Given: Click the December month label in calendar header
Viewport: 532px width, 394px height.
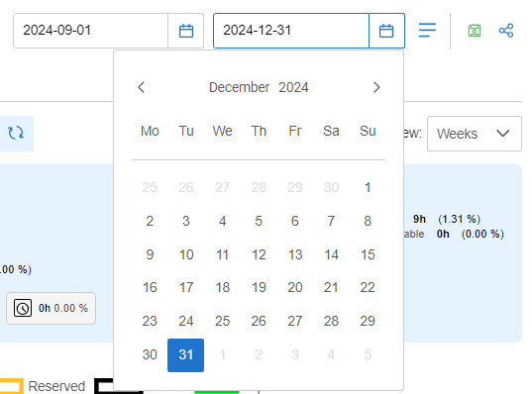Looking at the screenshot, I should point(239,87).
